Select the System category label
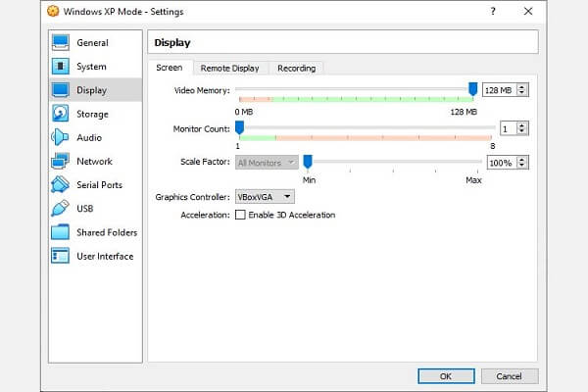The height and width of the screenshot is (392, 588). coord(91,67)
